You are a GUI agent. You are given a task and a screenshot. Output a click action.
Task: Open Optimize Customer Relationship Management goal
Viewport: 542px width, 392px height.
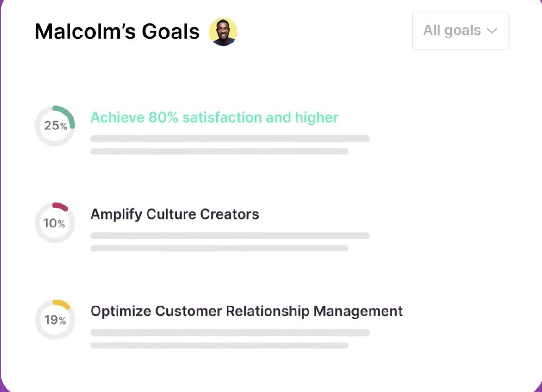coord(246,311)
